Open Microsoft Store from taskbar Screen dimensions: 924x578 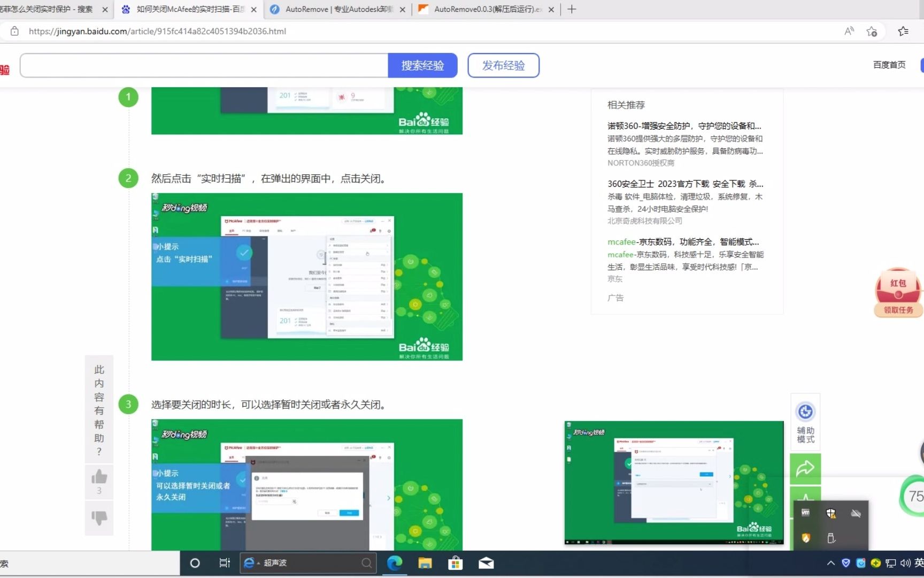click(456, 563)
